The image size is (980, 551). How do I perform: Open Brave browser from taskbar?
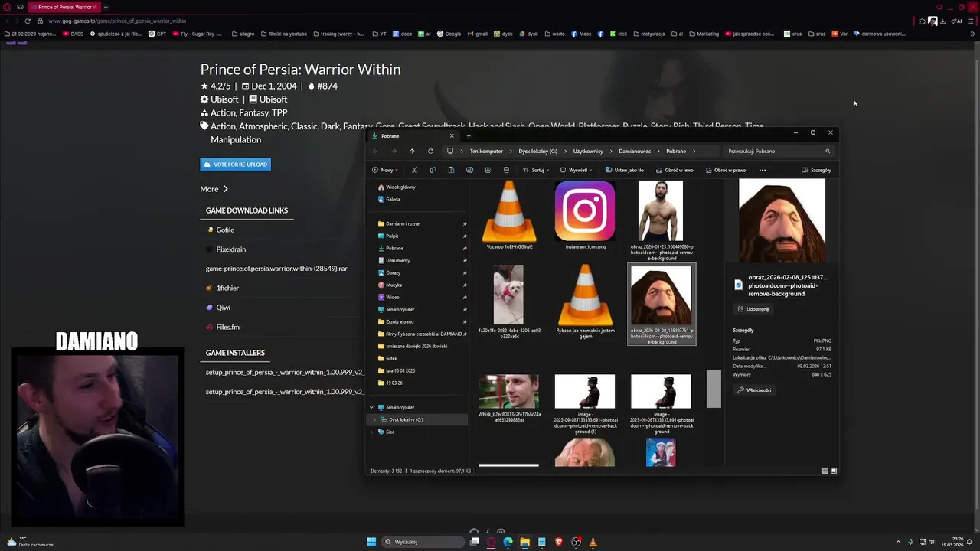pyautogui.click(x=558, y=542)
